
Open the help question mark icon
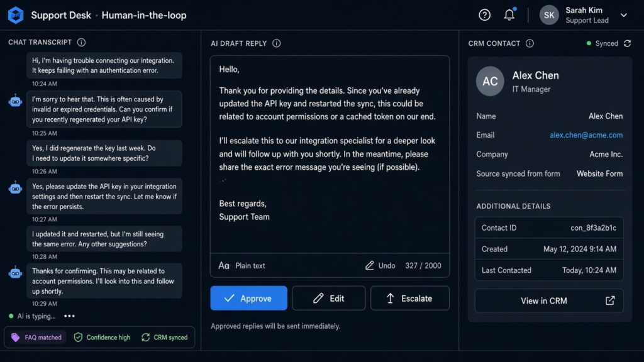point(485,15)
